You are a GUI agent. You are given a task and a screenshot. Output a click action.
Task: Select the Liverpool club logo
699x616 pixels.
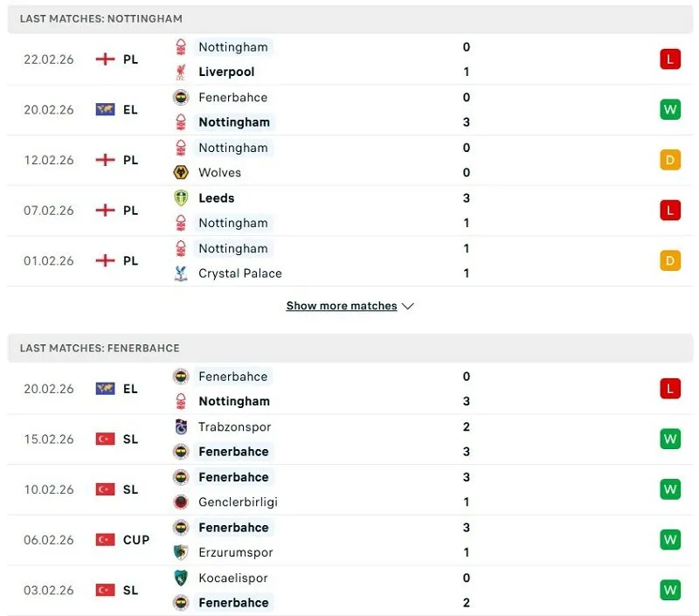[181, 72]
